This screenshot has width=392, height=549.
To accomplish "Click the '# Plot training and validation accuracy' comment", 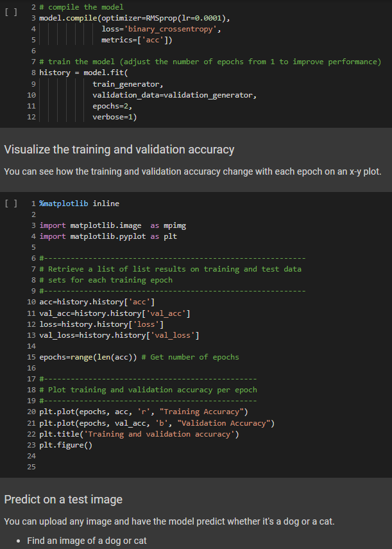I will pos(148,390).
